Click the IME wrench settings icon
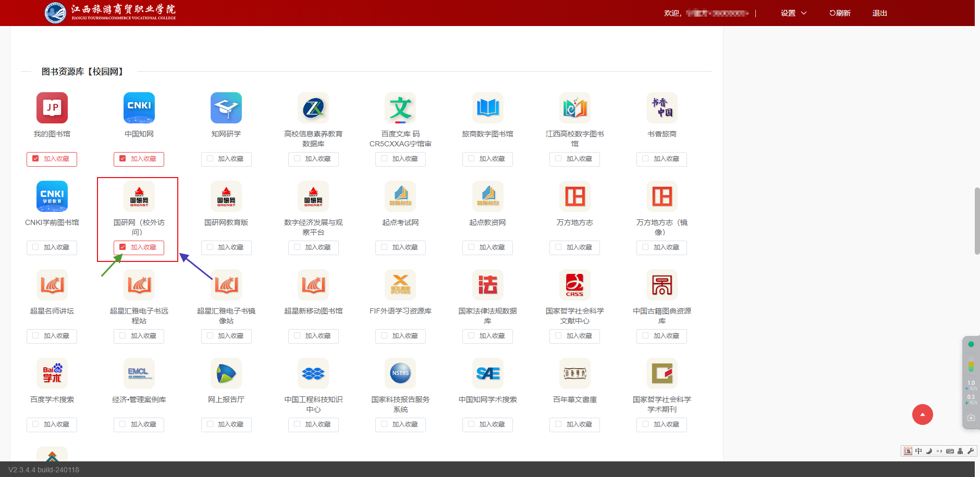This screenshot has height=477, width=980. coord(971,451)
